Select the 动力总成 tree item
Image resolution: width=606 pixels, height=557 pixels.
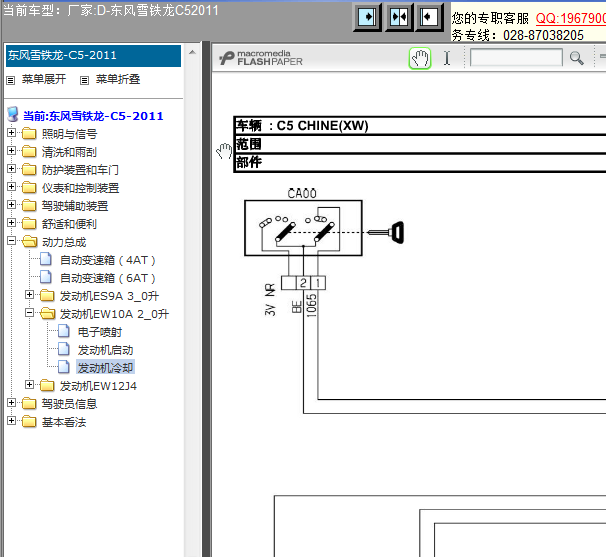click(x=64, y=242)
